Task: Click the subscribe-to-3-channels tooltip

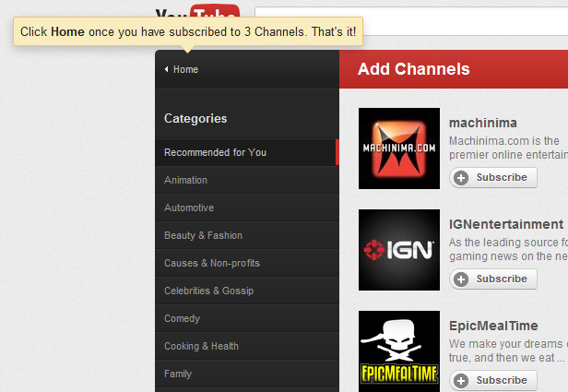Action: point(188,31)
